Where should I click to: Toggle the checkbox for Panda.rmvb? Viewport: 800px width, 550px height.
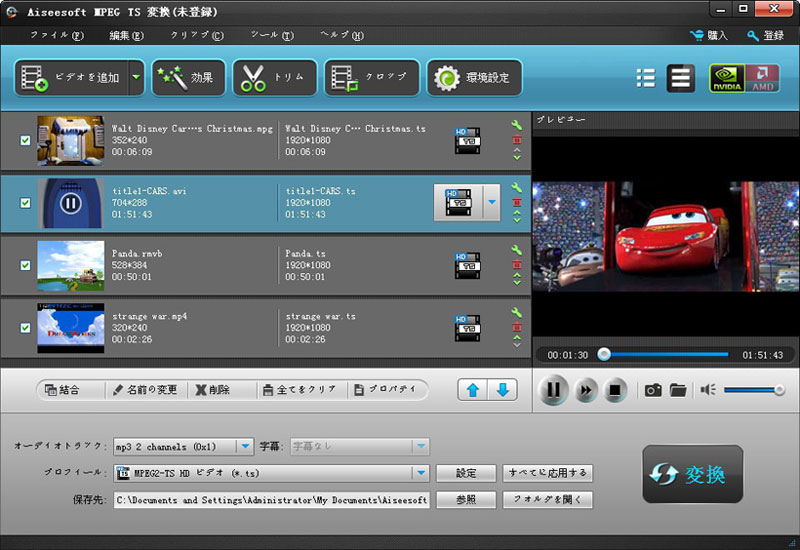tap(26, 265)
